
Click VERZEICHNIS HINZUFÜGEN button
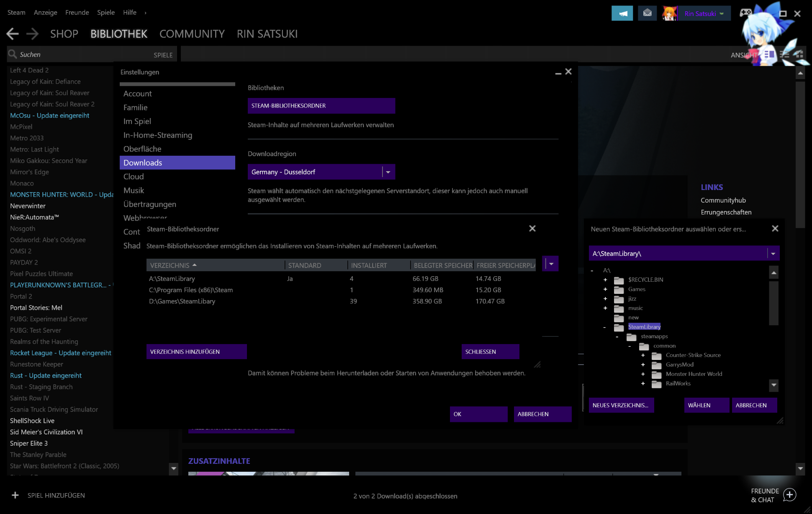[197, 352]
